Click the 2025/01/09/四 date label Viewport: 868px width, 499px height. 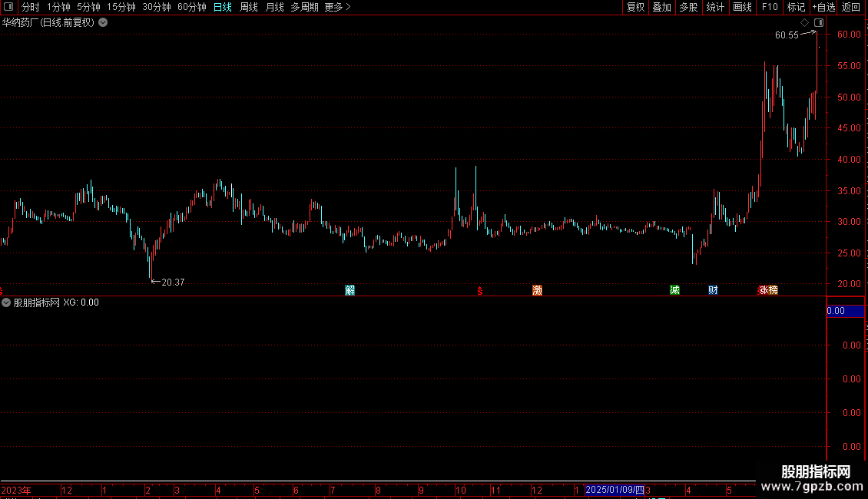(615, 490)
